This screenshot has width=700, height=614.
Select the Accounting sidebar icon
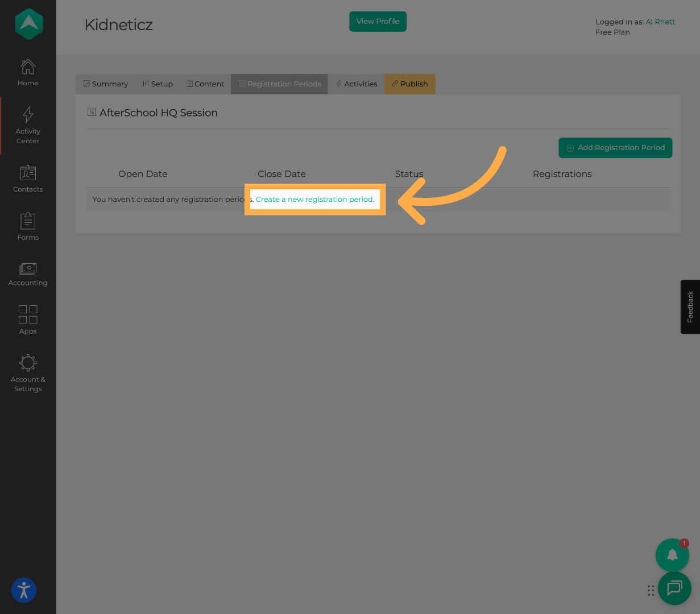click(27, 273)
